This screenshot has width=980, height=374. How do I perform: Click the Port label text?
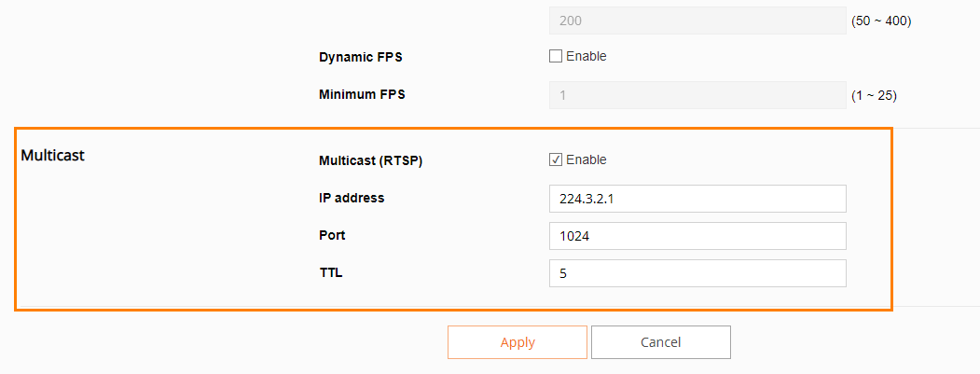(x=332, y=236)
